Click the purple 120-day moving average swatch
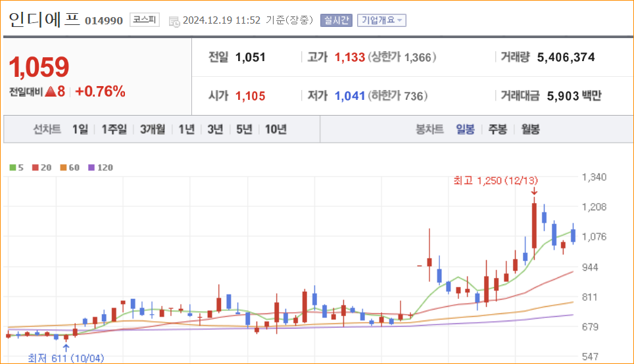 [x=91, y=168]
